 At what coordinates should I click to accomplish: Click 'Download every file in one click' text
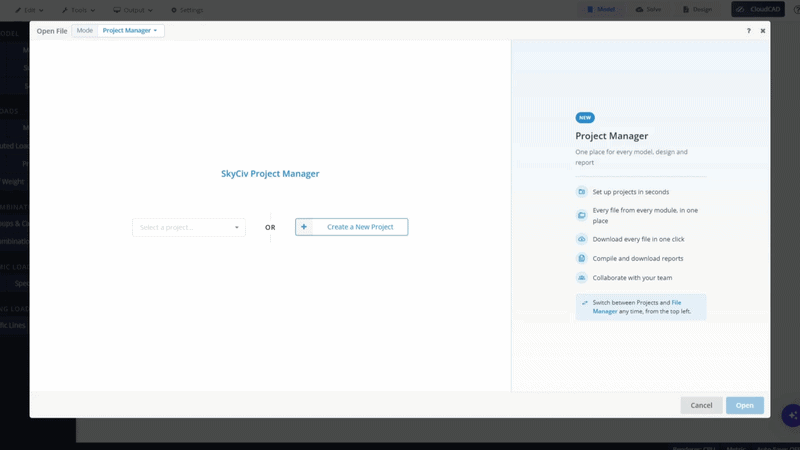(638, 239)
